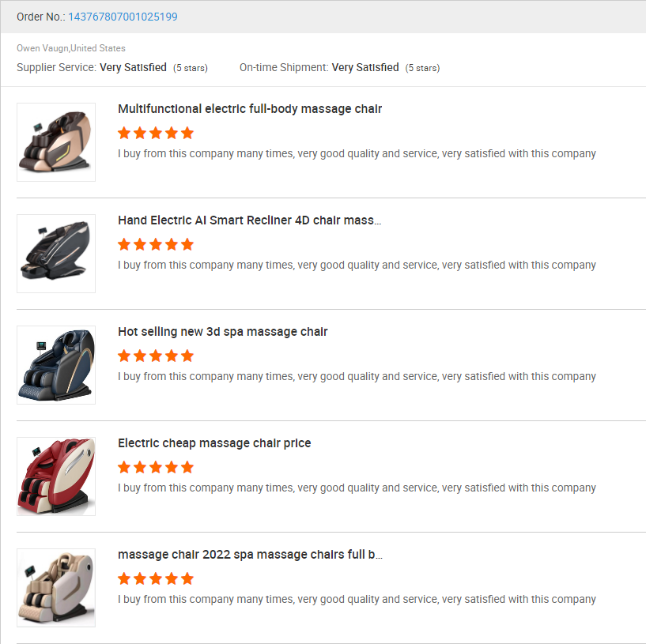Open the black Hand Electric AI recliner thumbnail
The width and height of the screenshot is (646, 644).
point(56,254)
